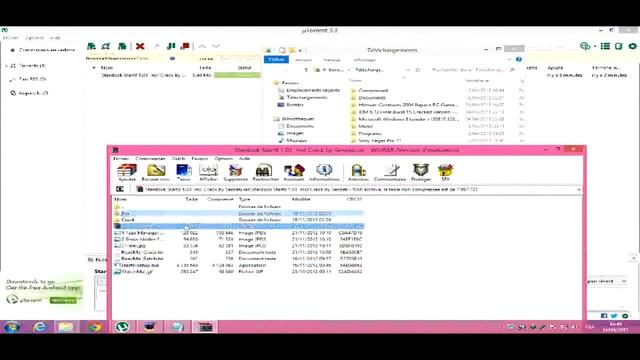
Task: Go up one level in WinRAR path bar
Action: coord(120,189)
